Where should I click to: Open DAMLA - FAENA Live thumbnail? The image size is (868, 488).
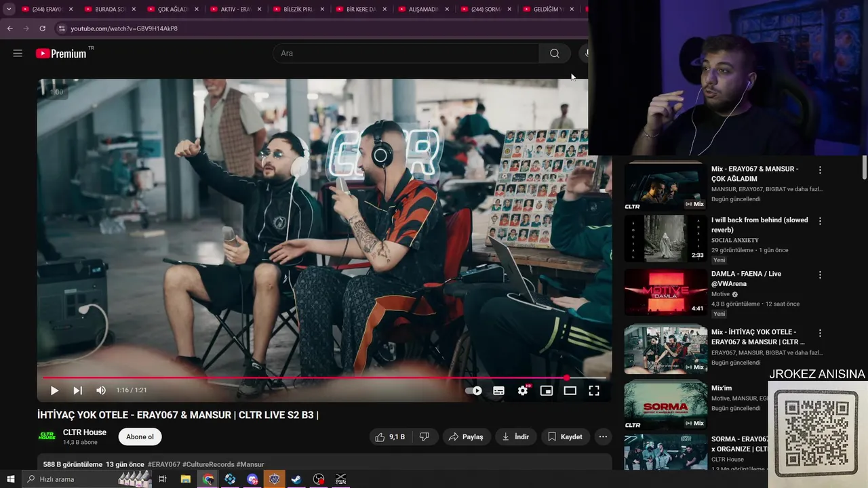coord(665,292)
